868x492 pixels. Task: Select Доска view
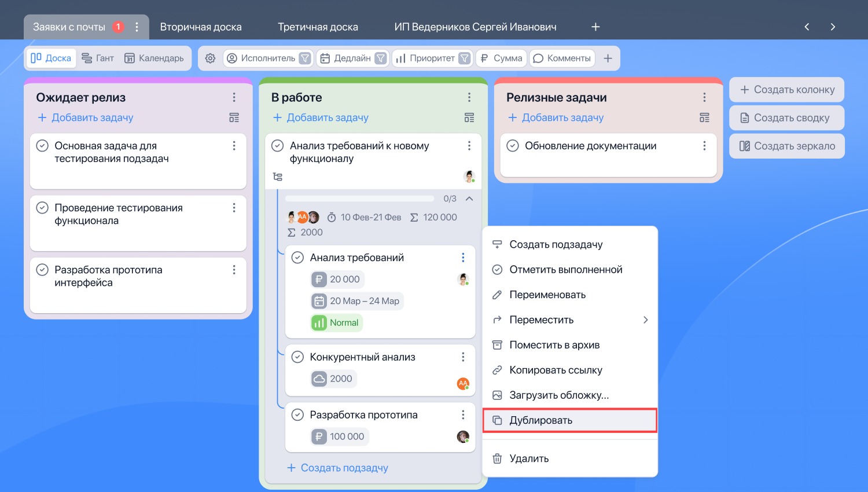pyautogui.click(x=51, y=58)
